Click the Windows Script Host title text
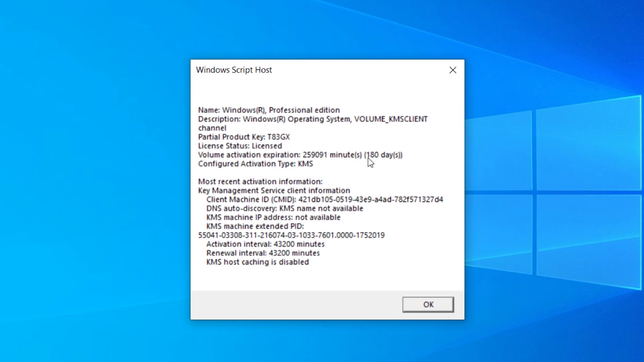 (234, 70)
